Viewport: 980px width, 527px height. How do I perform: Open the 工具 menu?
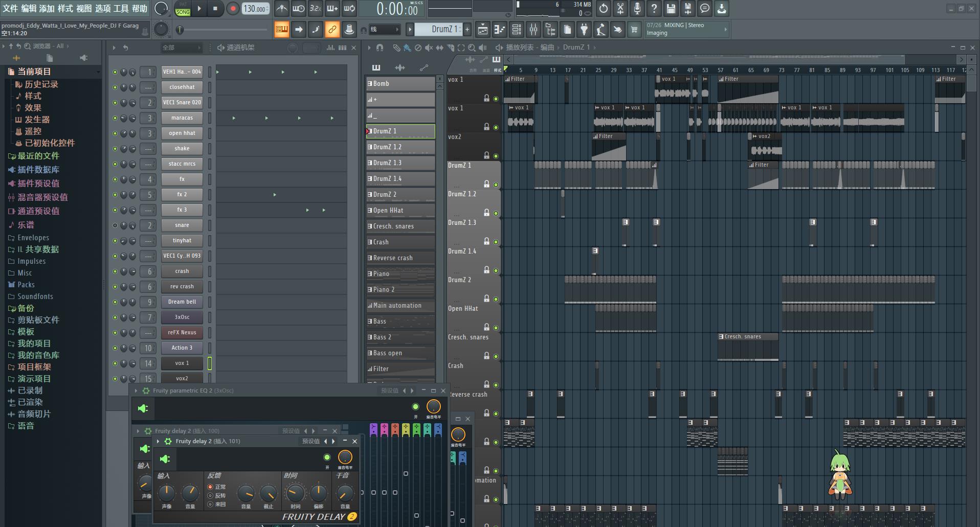[x=121, y=8]
